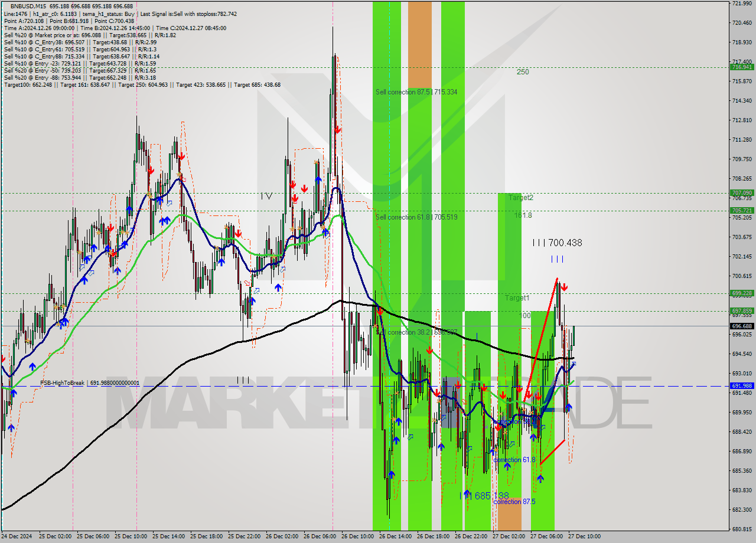This screenshot has width=756, height=543.
Task: Select the 'FSB-HighToBreak | 691.988' line label
Action: coord(90,383)
